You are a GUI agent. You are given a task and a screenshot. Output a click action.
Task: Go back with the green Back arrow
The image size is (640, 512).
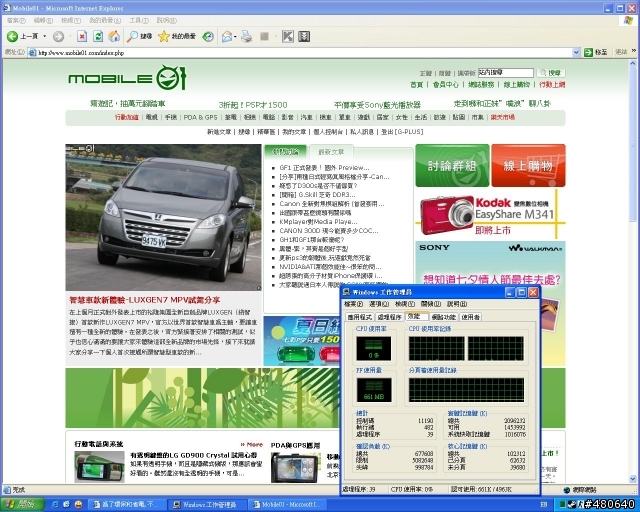tap(12, 37)
